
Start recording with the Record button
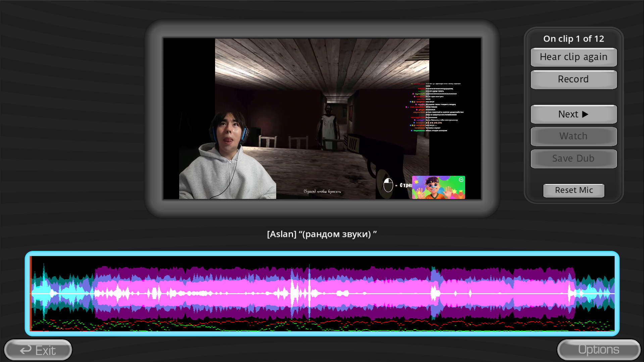click(x=574, y=80)
